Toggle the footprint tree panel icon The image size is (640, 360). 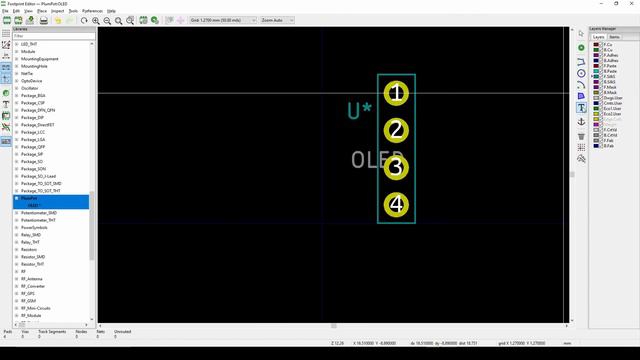6,141
